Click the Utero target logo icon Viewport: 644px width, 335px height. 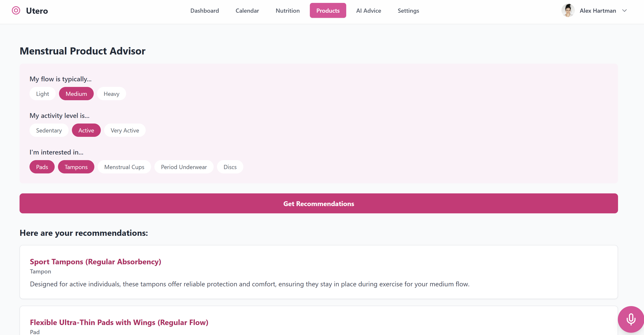tap(16, 11)
